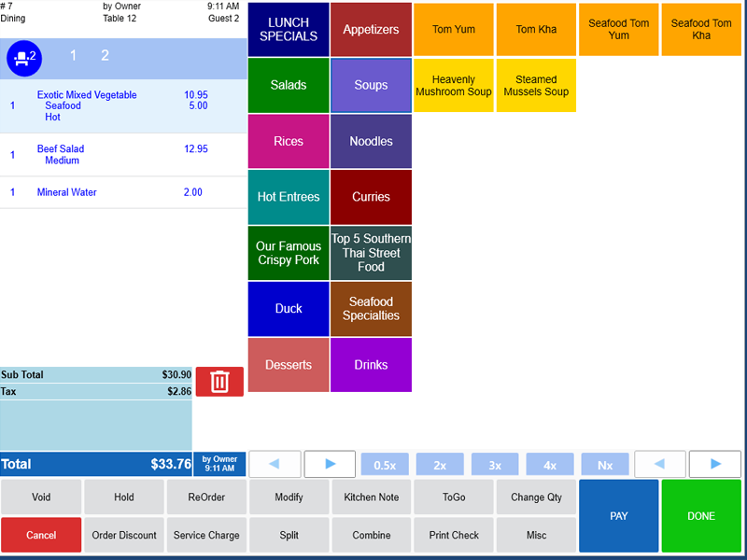The height and width of the screenshot is (560, 747).
Task: Toggle the ToGo order option
Action: [454, 497]
